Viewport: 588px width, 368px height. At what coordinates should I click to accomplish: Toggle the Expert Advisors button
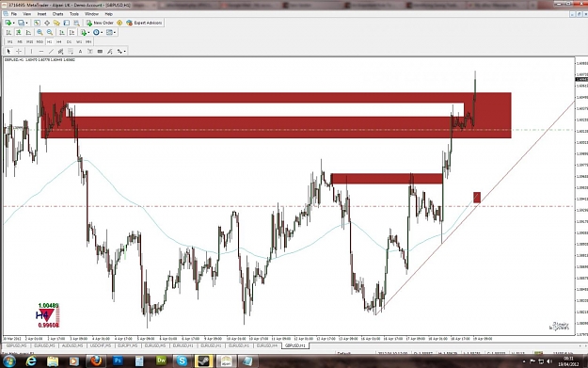tap(145, 23)
